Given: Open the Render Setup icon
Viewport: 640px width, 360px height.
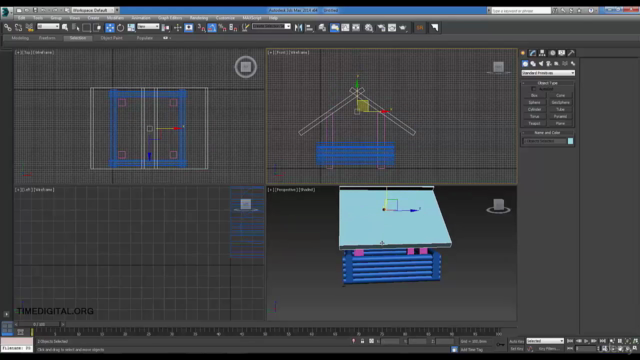Looking at the screenshot, I should pyautogui.click(x=381, y=28).
